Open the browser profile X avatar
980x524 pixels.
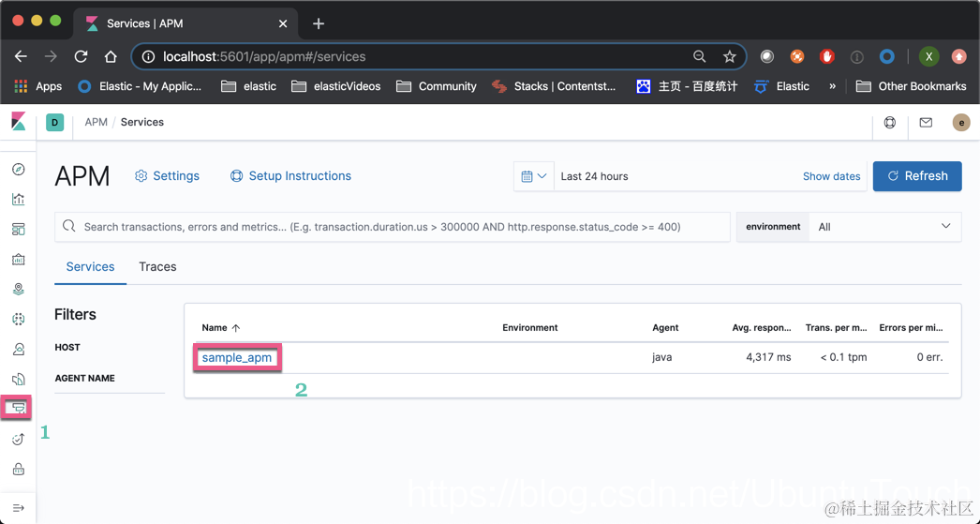928,56
